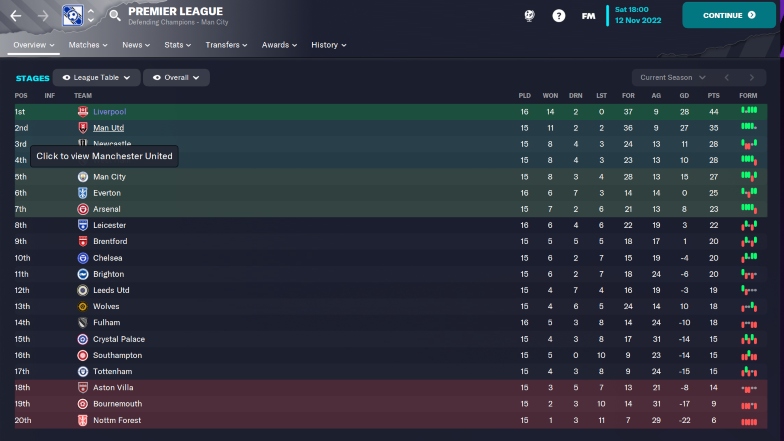Viewport: 784px width, 441px height.
Task: Open the Transfers menu
Action: (226, 45)
